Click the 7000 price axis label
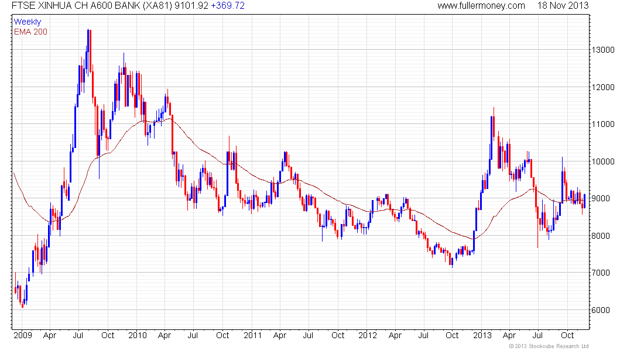This screenshot has height=351, width=644. tap(601, 273)
